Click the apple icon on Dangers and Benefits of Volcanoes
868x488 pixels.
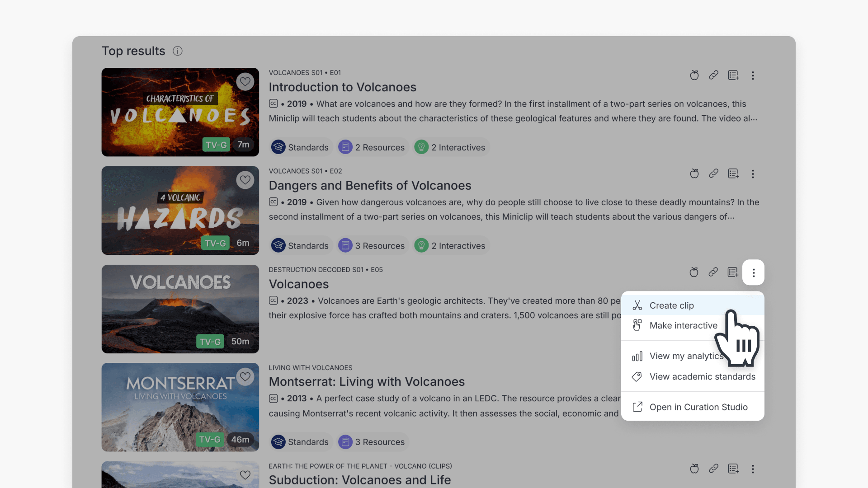tap(694, 174)
